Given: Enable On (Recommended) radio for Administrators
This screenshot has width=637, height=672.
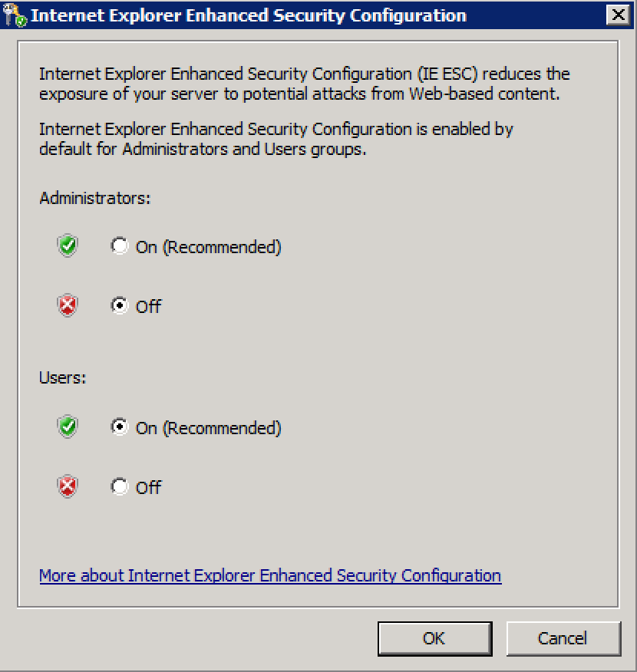Looking at the screenshot, I should 119,245.
